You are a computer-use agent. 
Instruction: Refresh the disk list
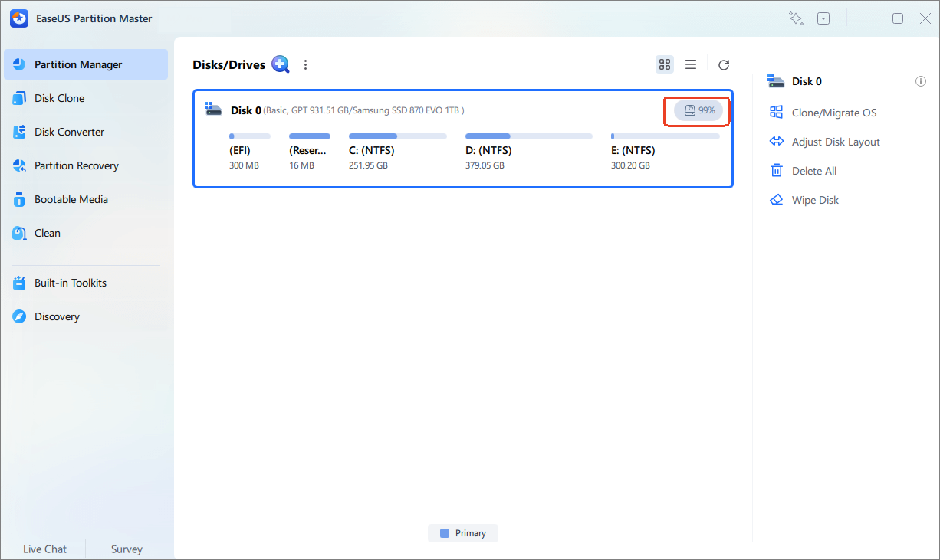pyautogui.click(x=723, y=65)
